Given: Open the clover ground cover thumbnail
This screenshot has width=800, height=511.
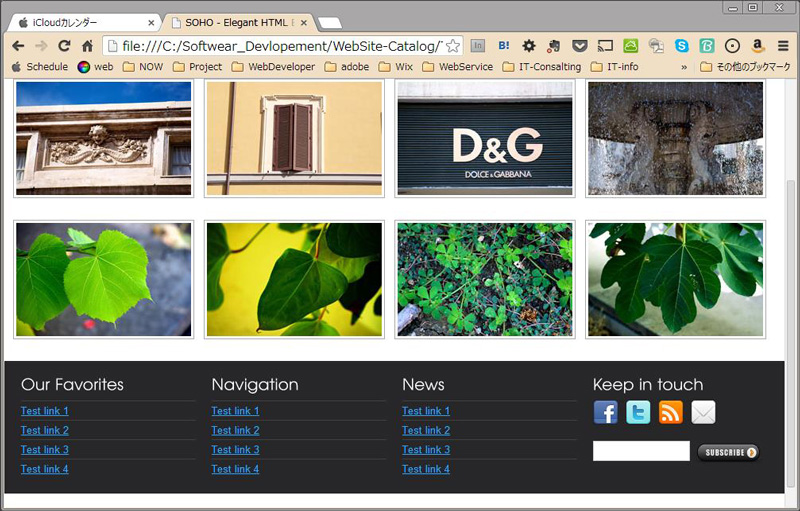Looking at the screenshot, I should pyautogui.click(x=485, y=279).
